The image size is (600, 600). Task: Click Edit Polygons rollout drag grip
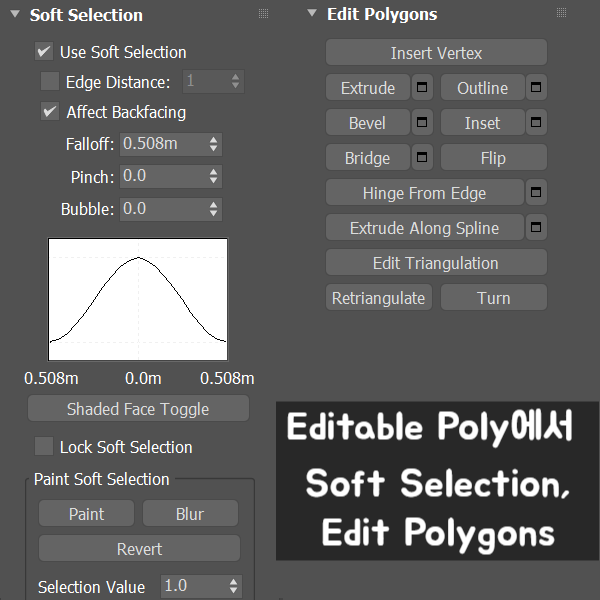(x=561, y=13)
